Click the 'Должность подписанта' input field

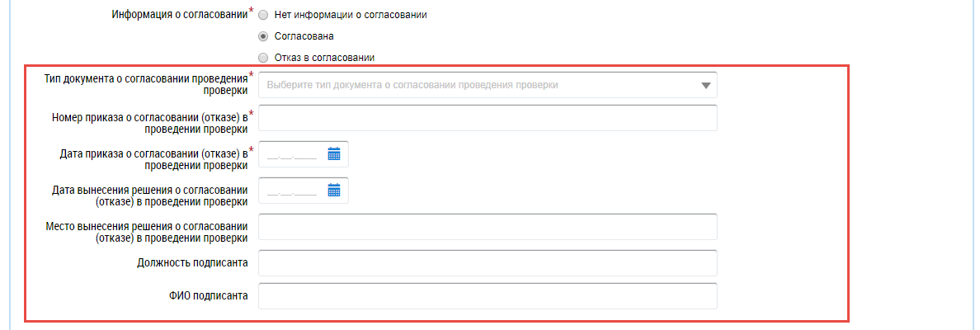[x=488, y=263]
